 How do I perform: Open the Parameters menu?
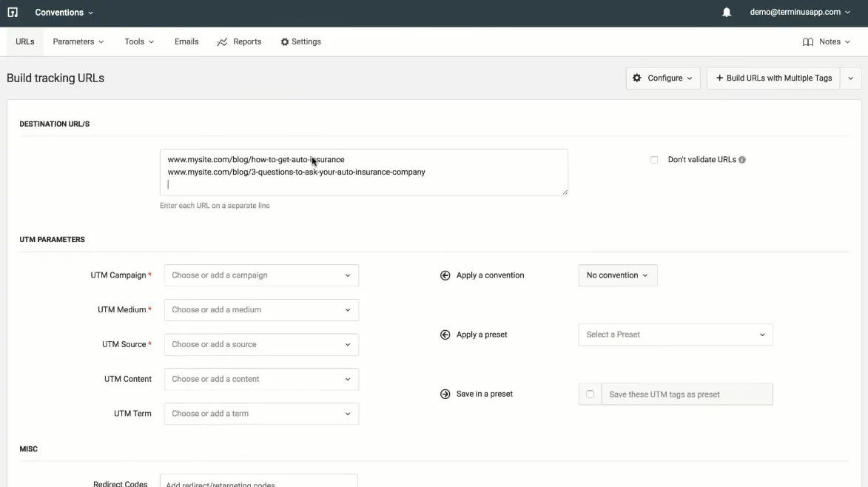coord(78,42)
